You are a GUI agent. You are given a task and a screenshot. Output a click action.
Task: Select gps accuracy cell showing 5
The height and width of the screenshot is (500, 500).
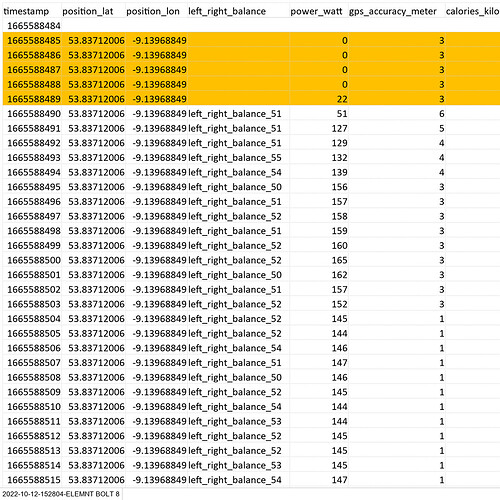(x=397, y=128)
